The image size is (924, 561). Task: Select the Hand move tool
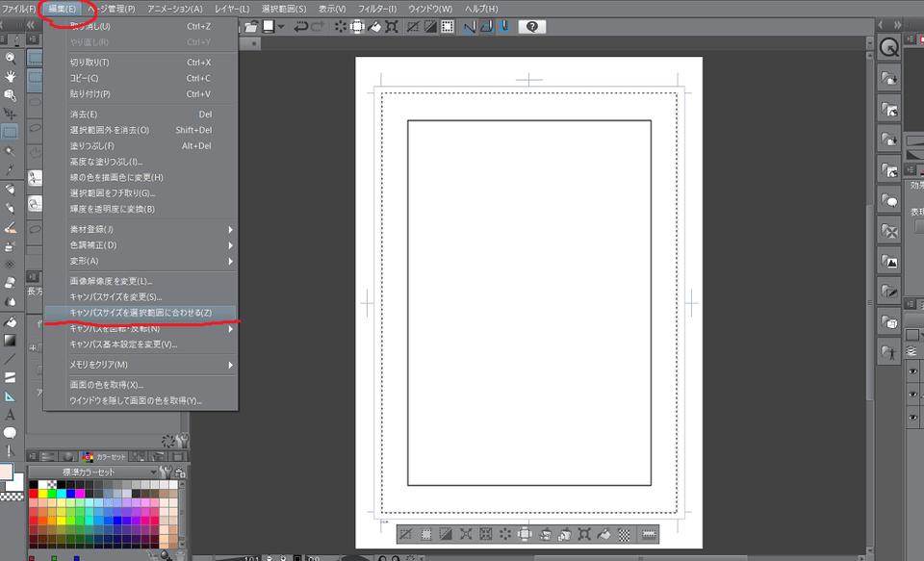coord(10,75)
